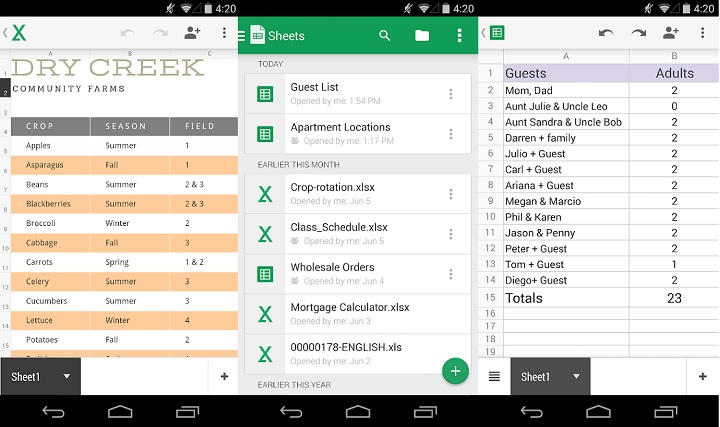Open the sheet list icon beside Sheet1 in Guests screen
Image resolution: width=720 pixels, height=427 pixels.
[494, 376]
